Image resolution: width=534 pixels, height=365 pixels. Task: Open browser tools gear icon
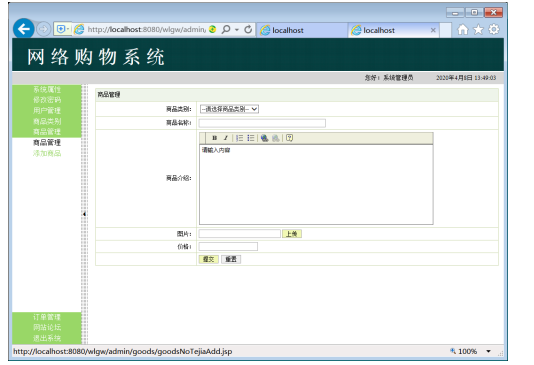click(494, 30)
